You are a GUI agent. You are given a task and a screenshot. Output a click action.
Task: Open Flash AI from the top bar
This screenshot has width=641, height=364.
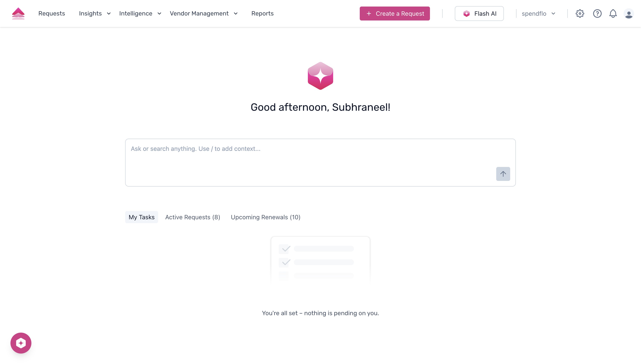point(479,14)
